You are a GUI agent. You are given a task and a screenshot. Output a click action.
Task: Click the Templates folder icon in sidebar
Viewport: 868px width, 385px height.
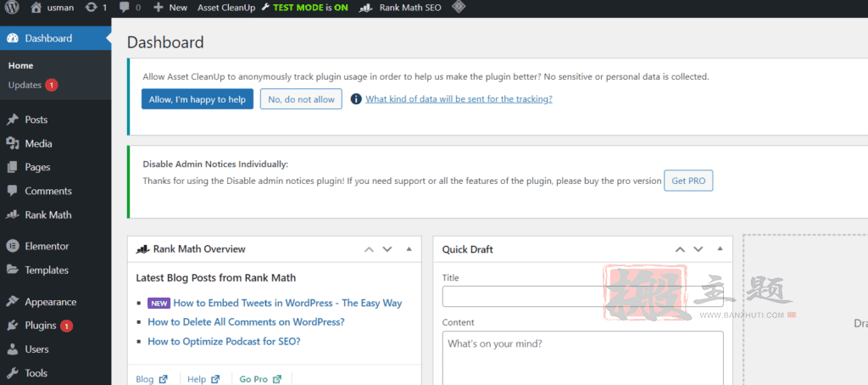point(13,270)
